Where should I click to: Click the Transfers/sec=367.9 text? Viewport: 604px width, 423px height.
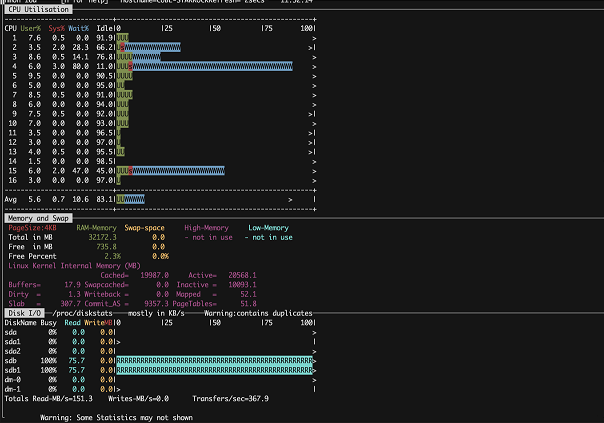(x=230, y=399)
